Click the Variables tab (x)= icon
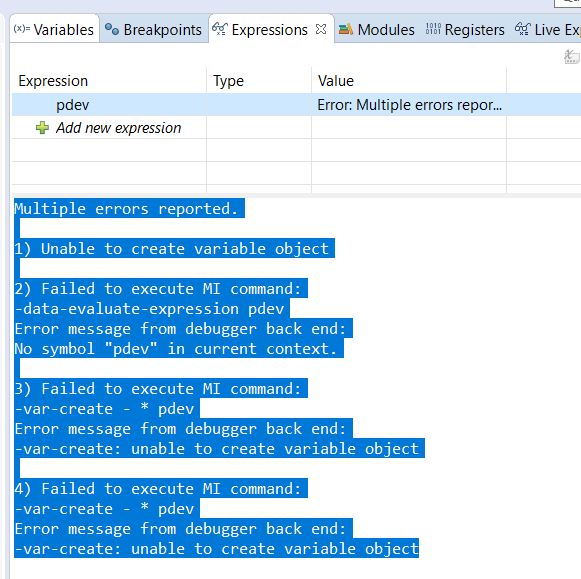The width and height of the screenshot is (581, 579). pyautogui.click(x=21, y=29)
